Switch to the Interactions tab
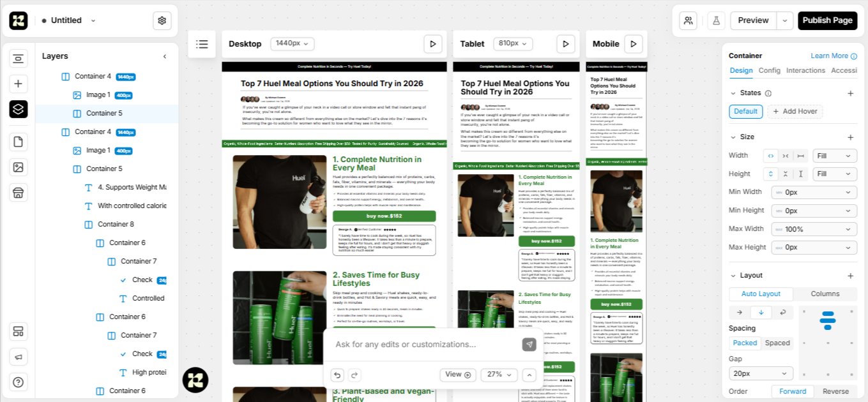 click(x=805, y=71)
